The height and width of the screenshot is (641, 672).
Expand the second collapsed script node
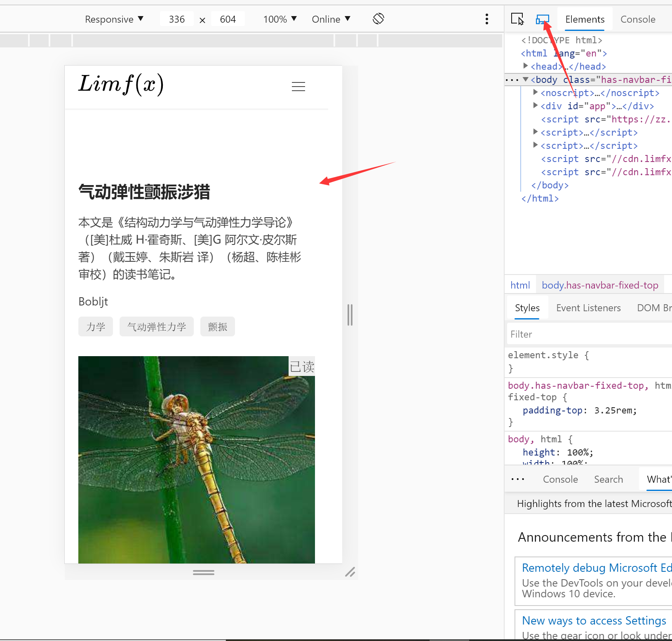tap(535, 145)
